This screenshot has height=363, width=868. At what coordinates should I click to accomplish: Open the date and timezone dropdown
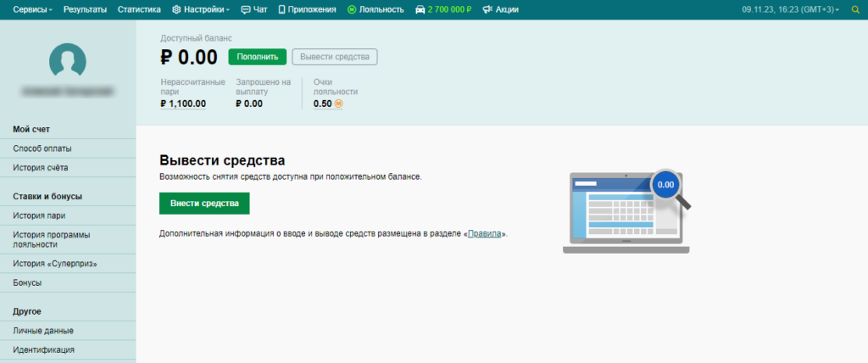791,9
